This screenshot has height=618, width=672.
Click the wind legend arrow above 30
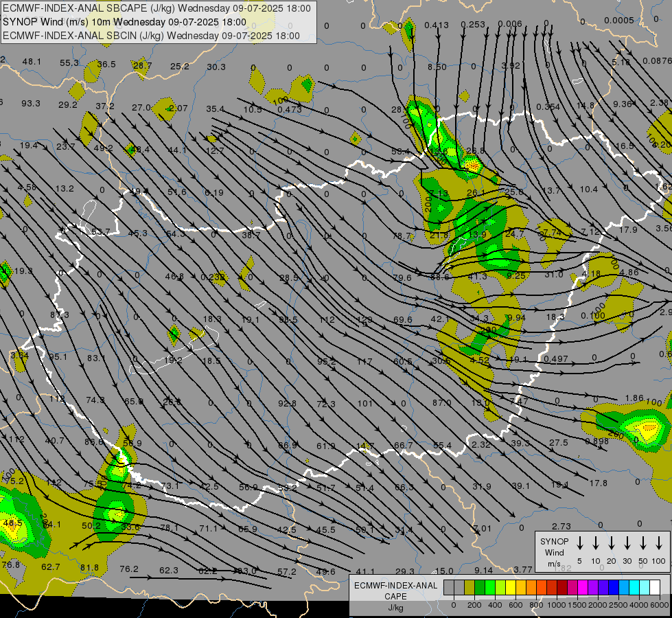[627, 543]
